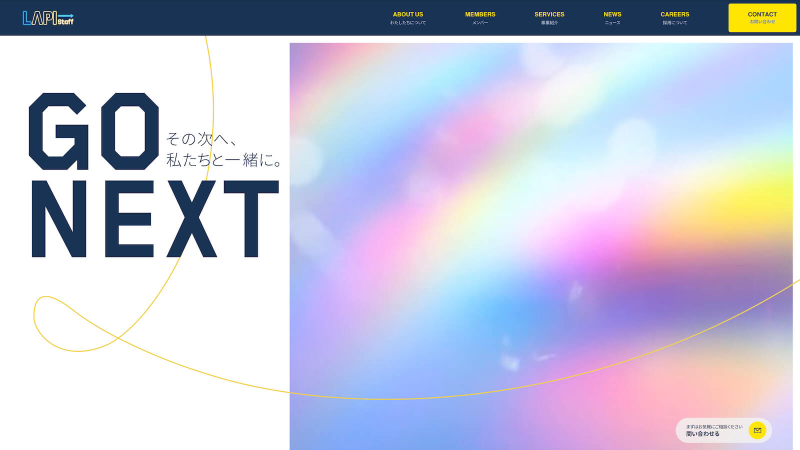
Task: Click the large GO headline text
Action: click(x=93, y=132)
